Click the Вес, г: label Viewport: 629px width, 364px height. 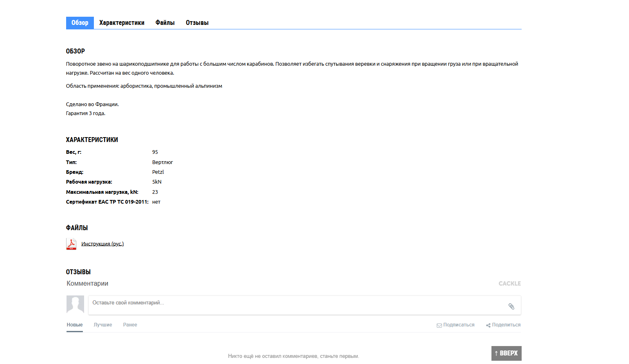[73, 152]
